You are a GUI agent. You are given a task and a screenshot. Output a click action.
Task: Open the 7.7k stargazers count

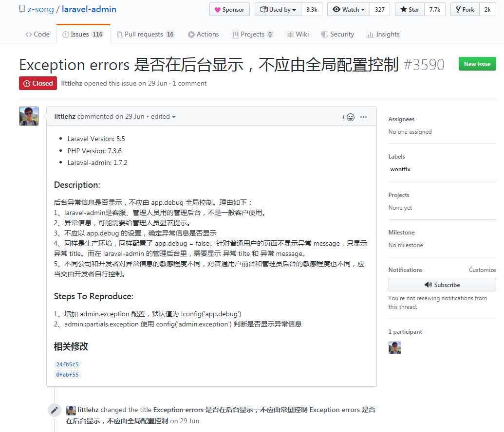(x=434, y=10)
